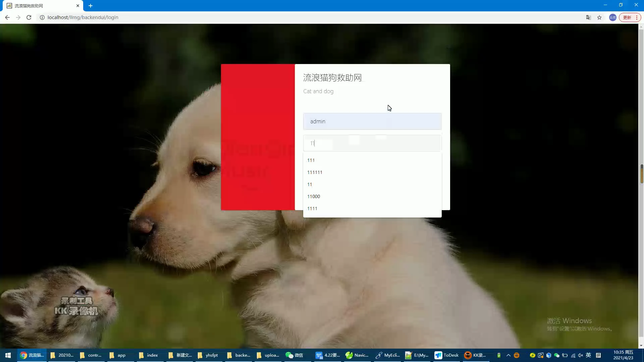The height and width of the screenshot is (362, 644).
Task: Open the Windows Start menu
Action: pyautogui.click(x=8, y=355)
